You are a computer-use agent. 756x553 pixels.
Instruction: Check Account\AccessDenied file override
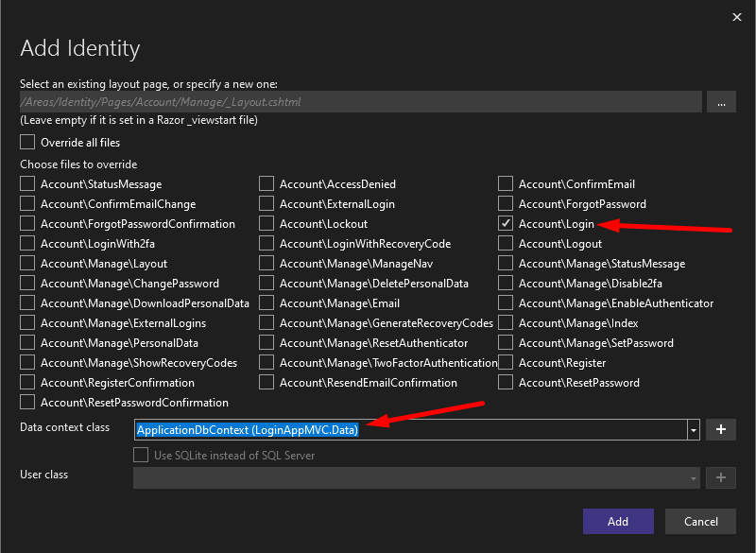(267, 184)
